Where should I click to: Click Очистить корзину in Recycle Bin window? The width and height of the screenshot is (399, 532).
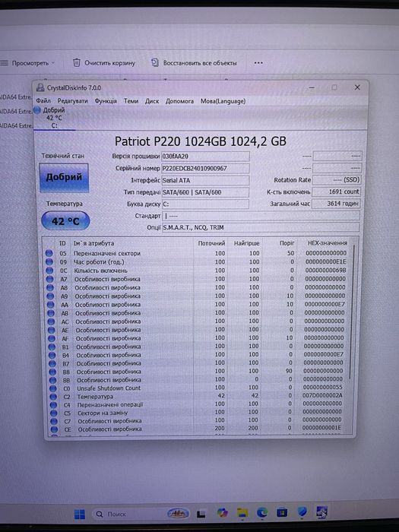pos(109,63)
